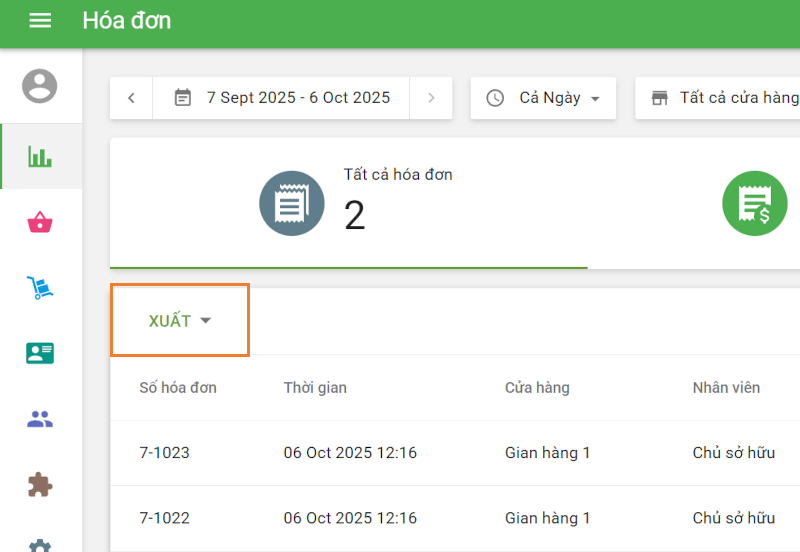Viewport: 800px width, 552px height.
Task: Go to next date period arrow
Action: tap(431, 98)
